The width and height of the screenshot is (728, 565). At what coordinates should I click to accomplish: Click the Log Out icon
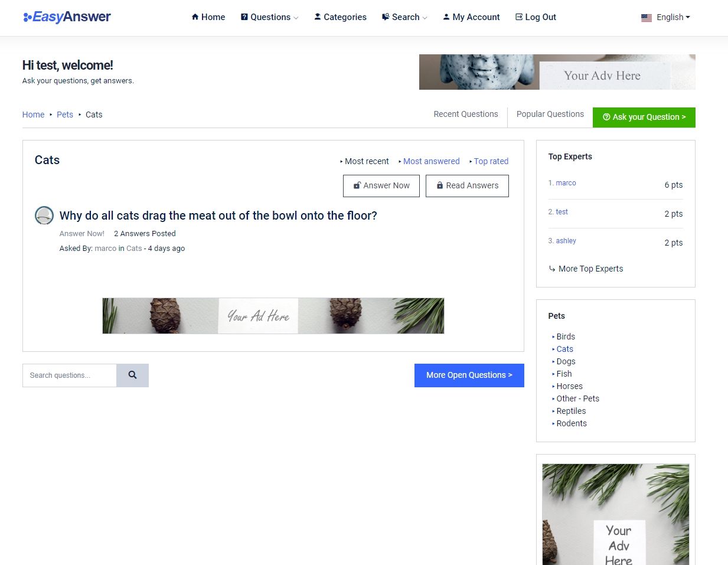[x=519, y=17]
